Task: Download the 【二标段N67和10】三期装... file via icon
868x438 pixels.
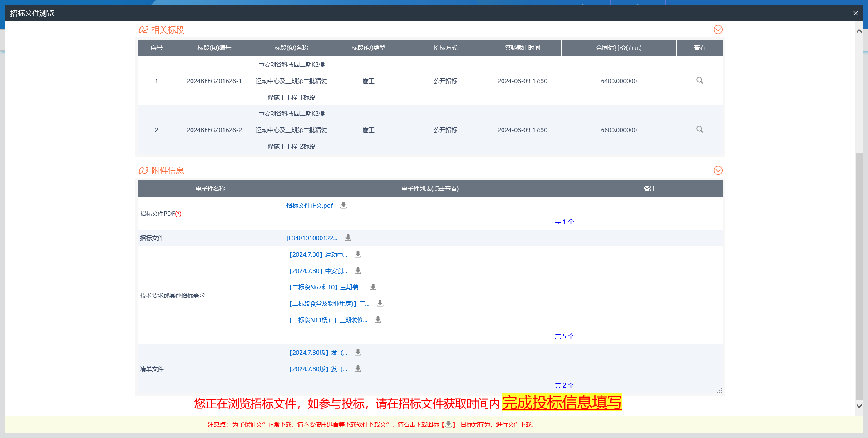Action: point(373,287)
